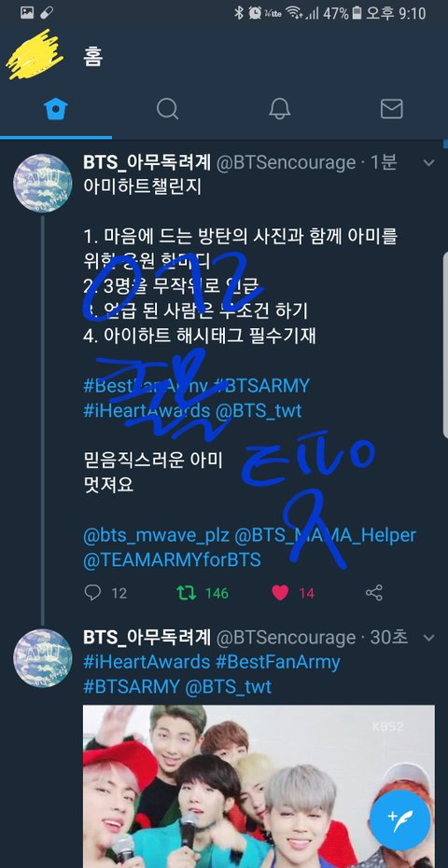Open the BTS group photo in tweet
The height and width of the screenshot is (868, 448).
point(259,786)
